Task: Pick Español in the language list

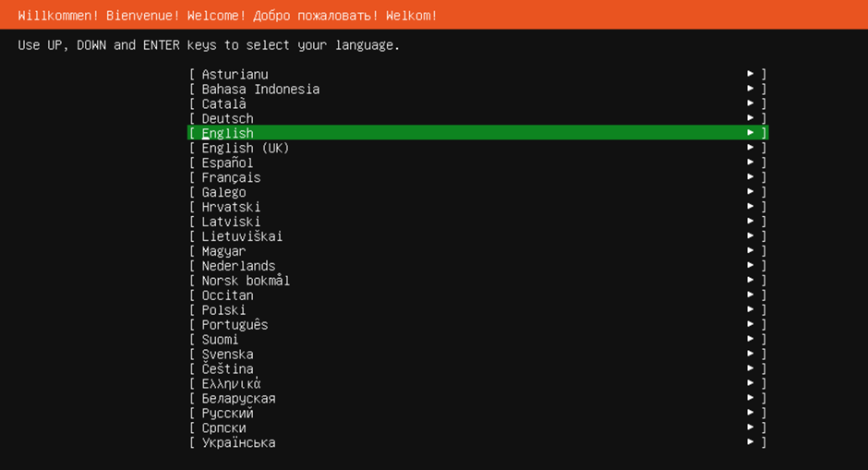Action: [x=227, y=163]
